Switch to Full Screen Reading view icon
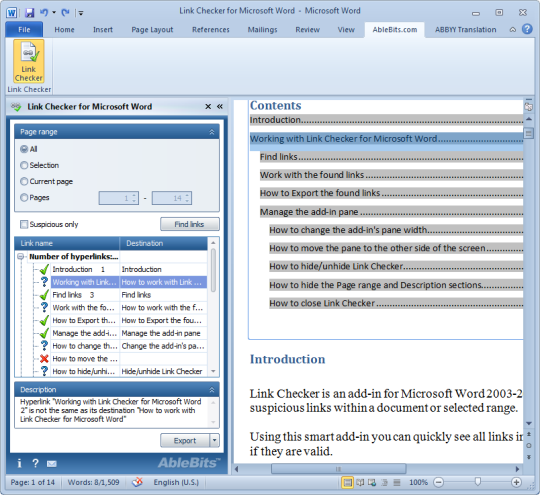The width and height of the screenshot is (540, 495). [360, 483]
